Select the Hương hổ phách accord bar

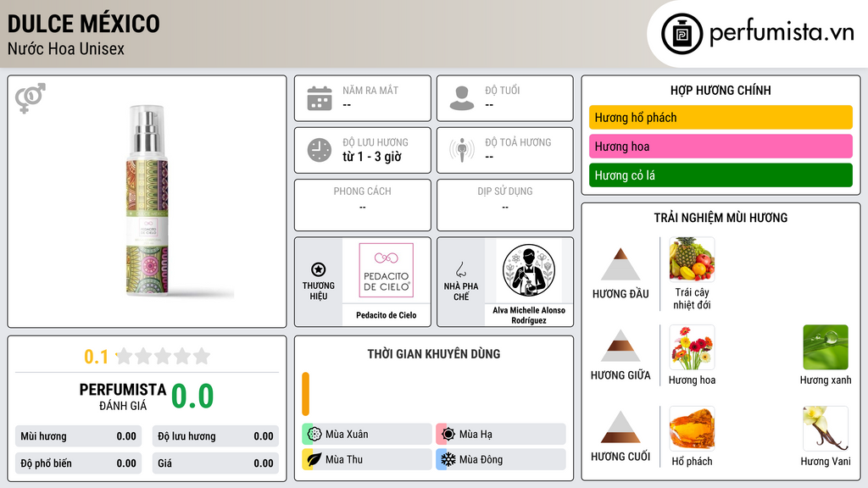[721, 117]
